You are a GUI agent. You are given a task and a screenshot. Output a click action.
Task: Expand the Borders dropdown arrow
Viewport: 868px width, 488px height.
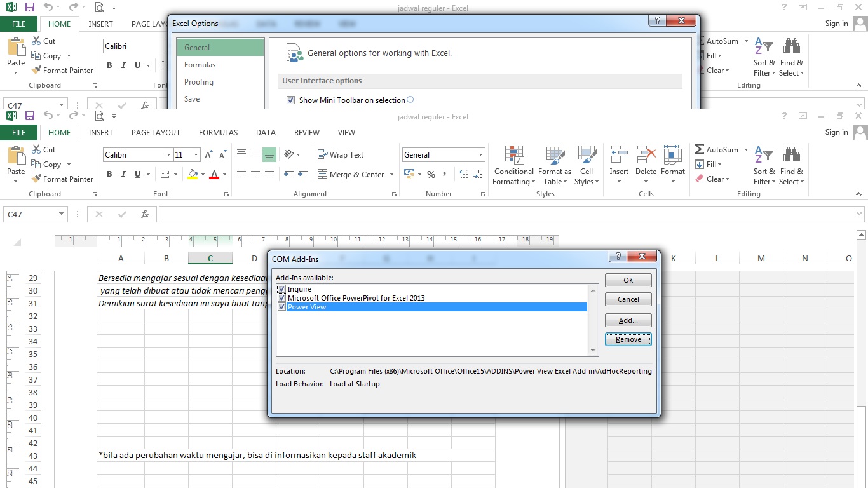(x=176, y=175)
